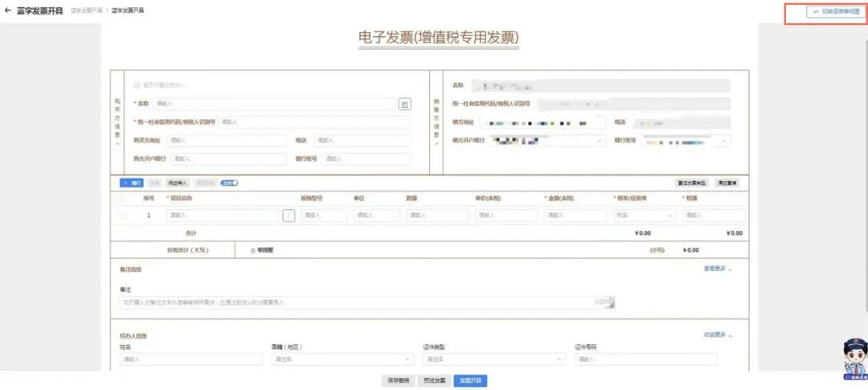Tick the checkbox for item row 1
This screenshot has width=868, height=390.
point(123,216)
